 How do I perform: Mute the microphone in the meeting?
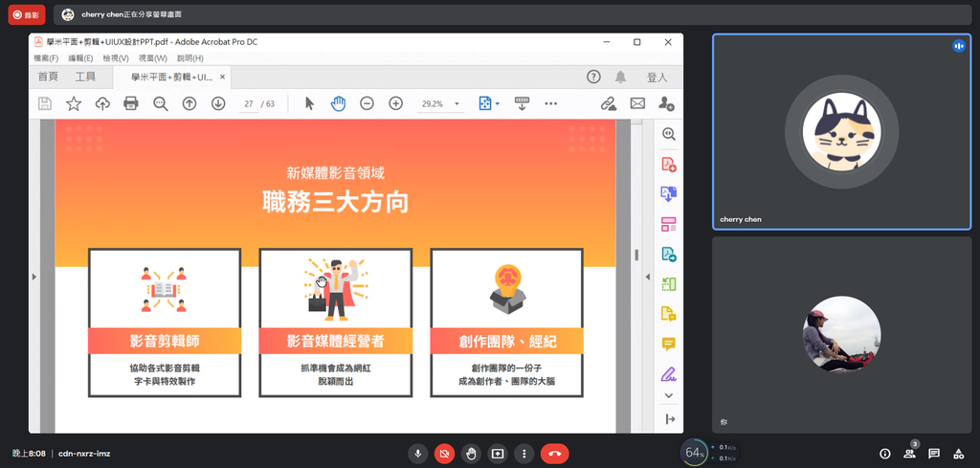click(x=417, y=453)
